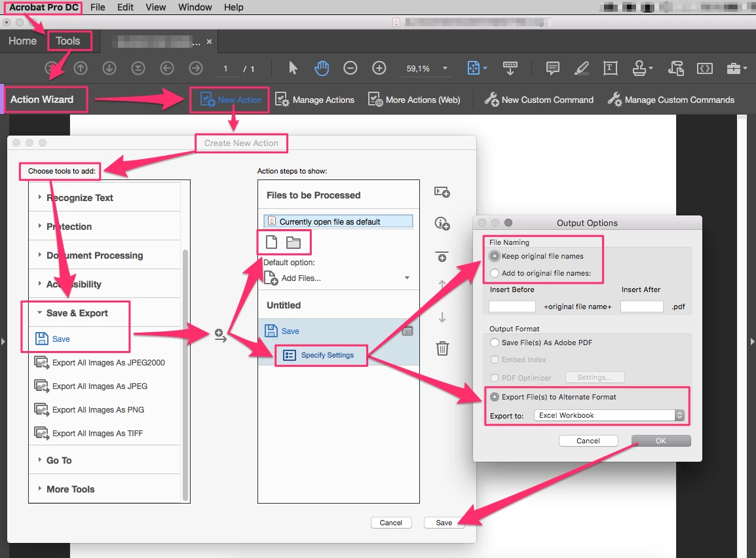This screenshot has width=756, height=558.
Task: Click New Action in Action Wizard bar
Action: [x=231, y=100]
